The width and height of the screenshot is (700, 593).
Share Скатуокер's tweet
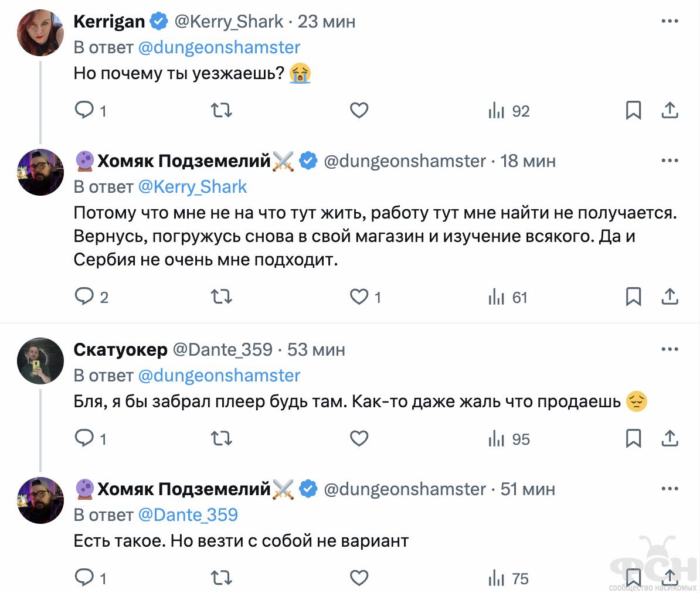coord(670,438)
